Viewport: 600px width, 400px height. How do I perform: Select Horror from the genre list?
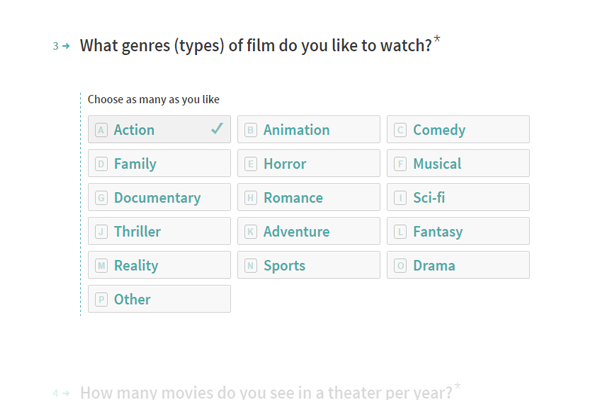308,163
